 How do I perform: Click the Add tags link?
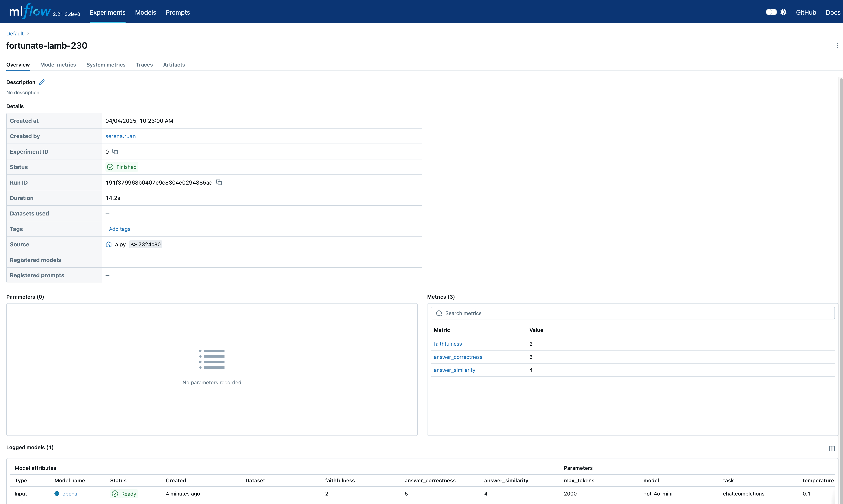[x=120, y=229]
